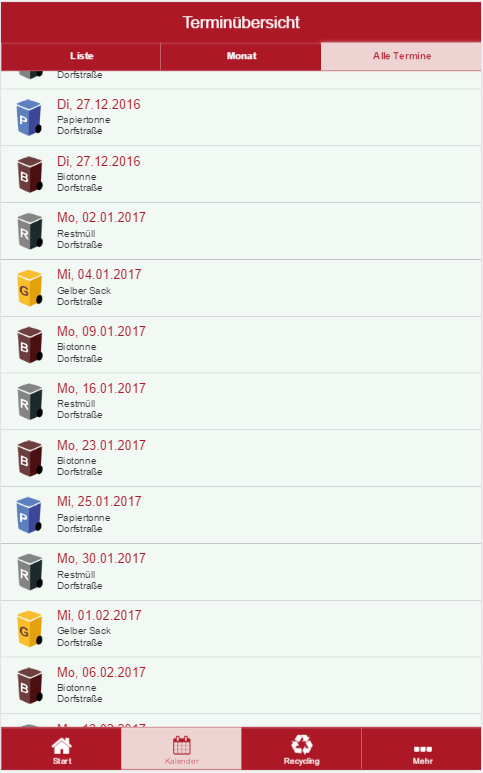
Task: Click gray Restmüll bin icon for 02.01.2017
Action: coord(29,231)
